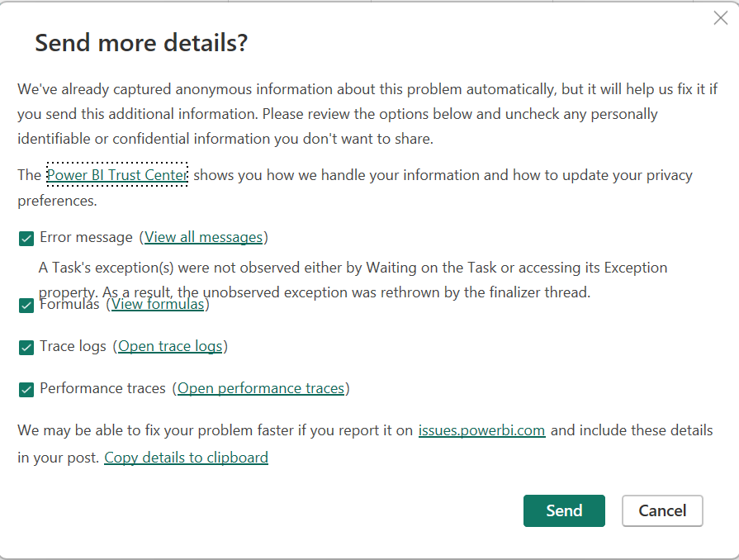Copy details to clipboard

tap(186, 458)
